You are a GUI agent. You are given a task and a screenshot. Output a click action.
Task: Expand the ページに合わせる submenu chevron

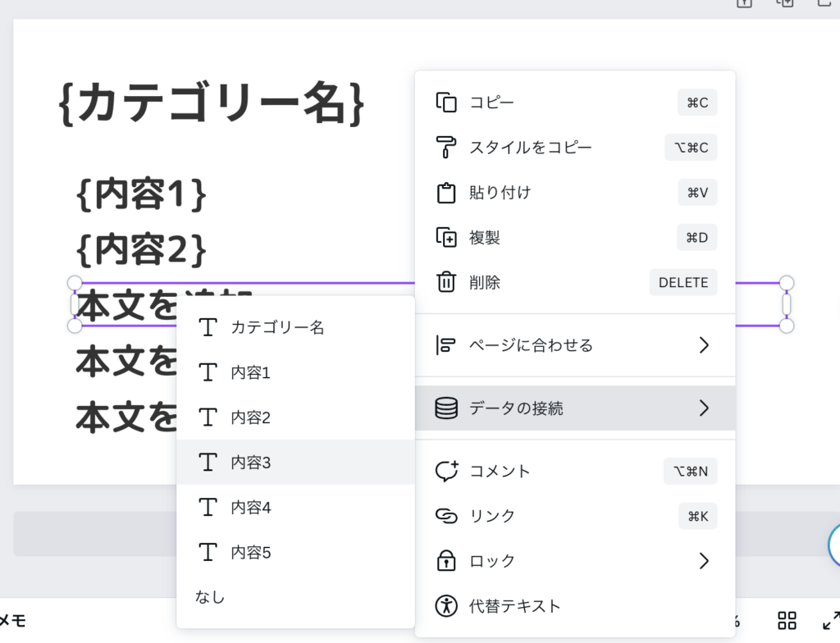703,345
